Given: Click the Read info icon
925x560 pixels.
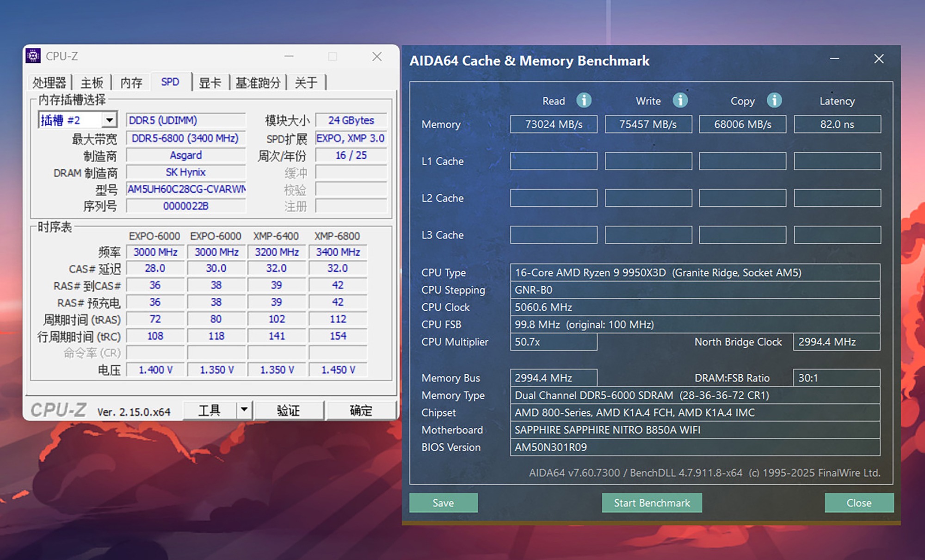Looking at the screenshot, I should tap(584, 100).
